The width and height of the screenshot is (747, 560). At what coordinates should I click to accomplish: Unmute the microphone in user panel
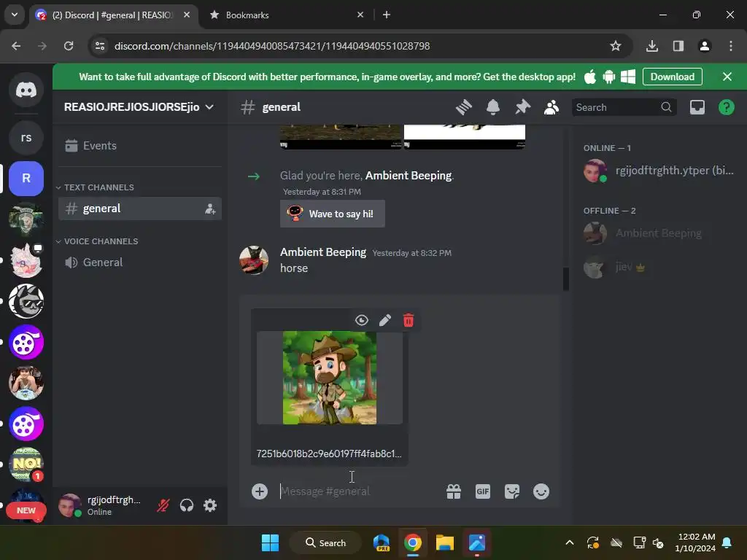163,505
